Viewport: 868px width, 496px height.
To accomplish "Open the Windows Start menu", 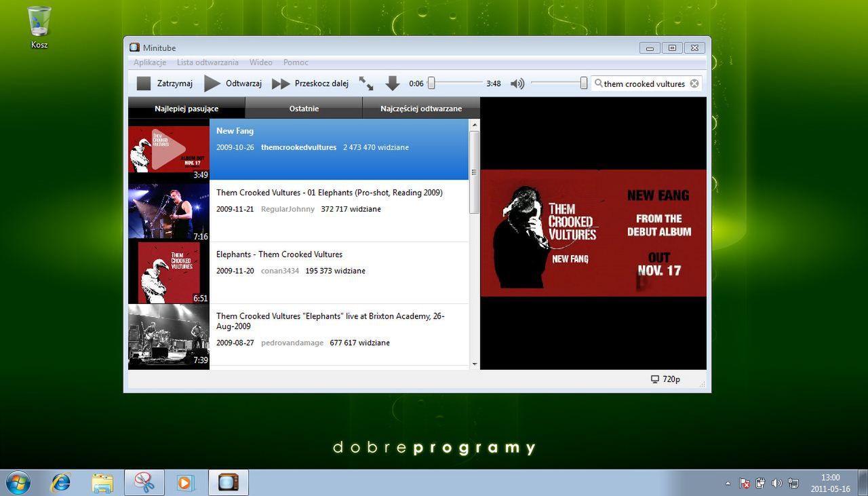I will pos(18,482).
